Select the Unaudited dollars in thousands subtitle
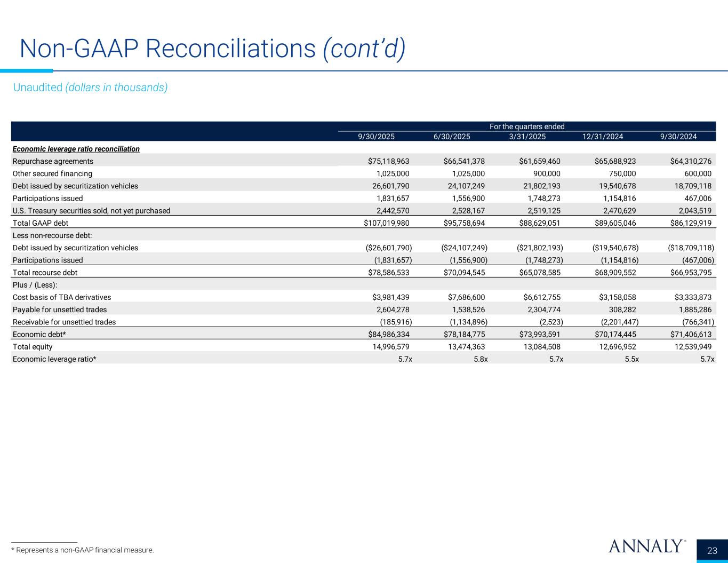Screen dimensions: 728x563 [90, 88]
